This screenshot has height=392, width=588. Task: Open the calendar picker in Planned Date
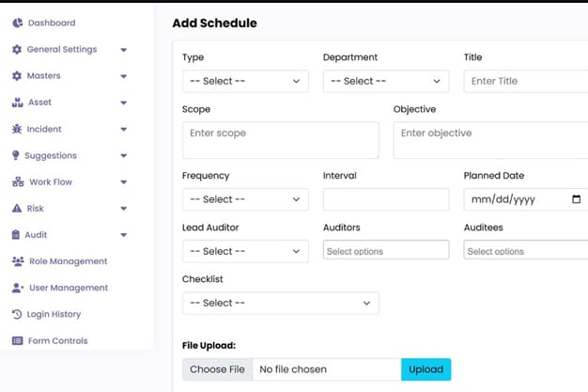click(x=577, y=199)
